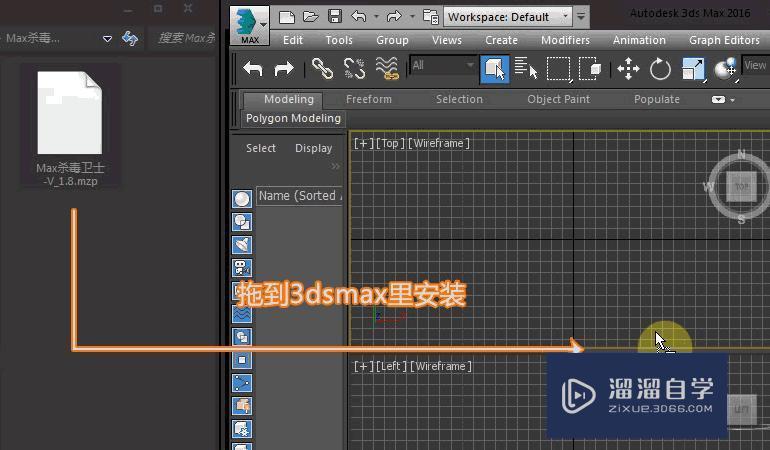Open the Modifiers menu
The width and height of the screenshot is (770, 450).
[565, 40]
